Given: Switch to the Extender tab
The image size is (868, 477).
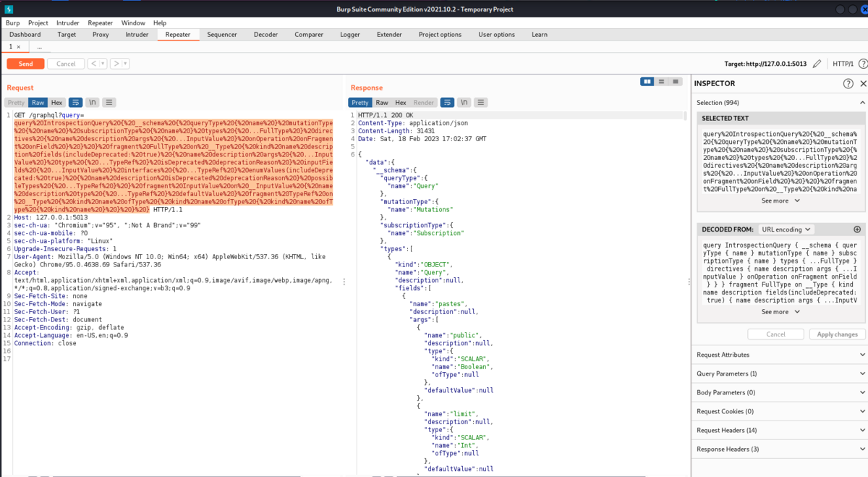Looking at the screenshot, I should pos(389,34).
